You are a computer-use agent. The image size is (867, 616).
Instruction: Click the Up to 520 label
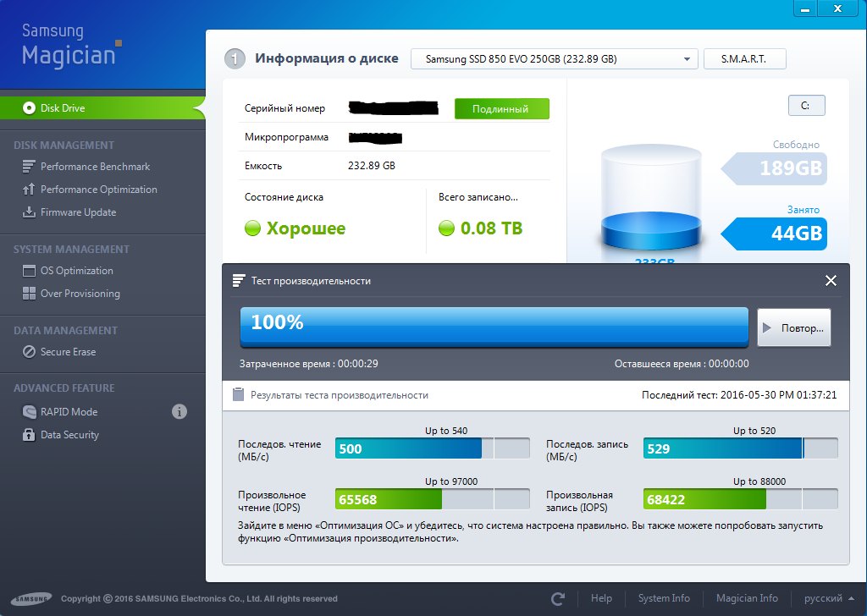click(754, 431)
